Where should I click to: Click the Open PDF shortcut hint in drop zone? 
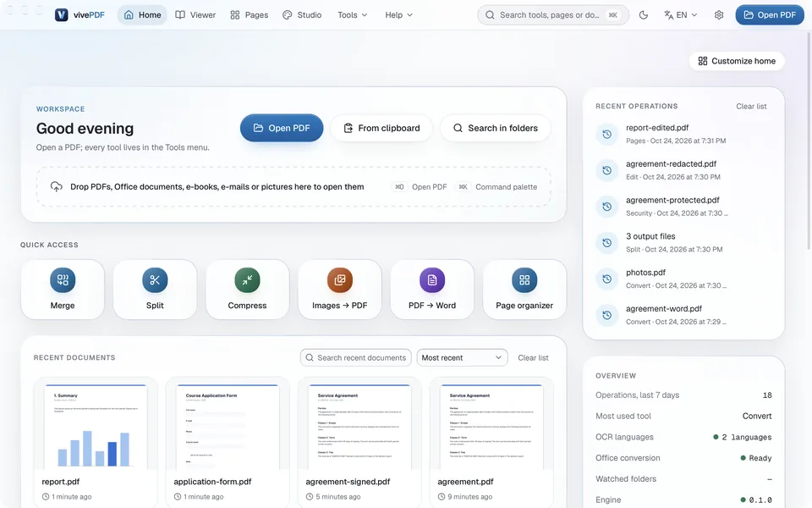[420, 186]
